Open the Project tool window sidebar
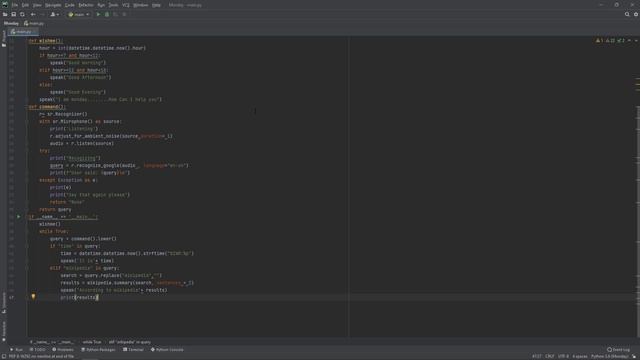The height and width of the screenshot is (360, 640). 4,39
